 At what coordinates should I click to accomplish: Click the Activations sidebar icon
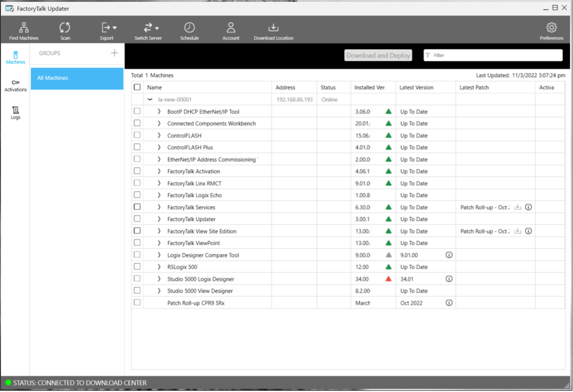(x=15, y=84)
